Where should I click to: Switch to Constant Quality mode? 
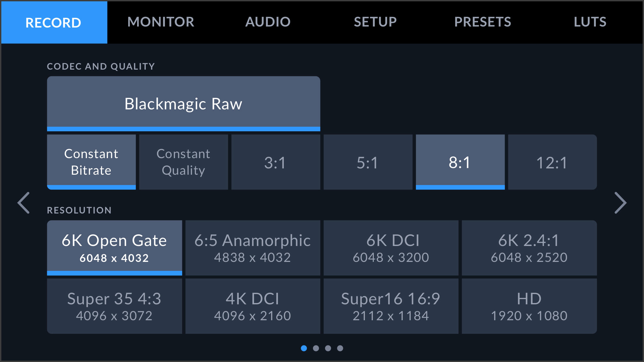point(183,162)
